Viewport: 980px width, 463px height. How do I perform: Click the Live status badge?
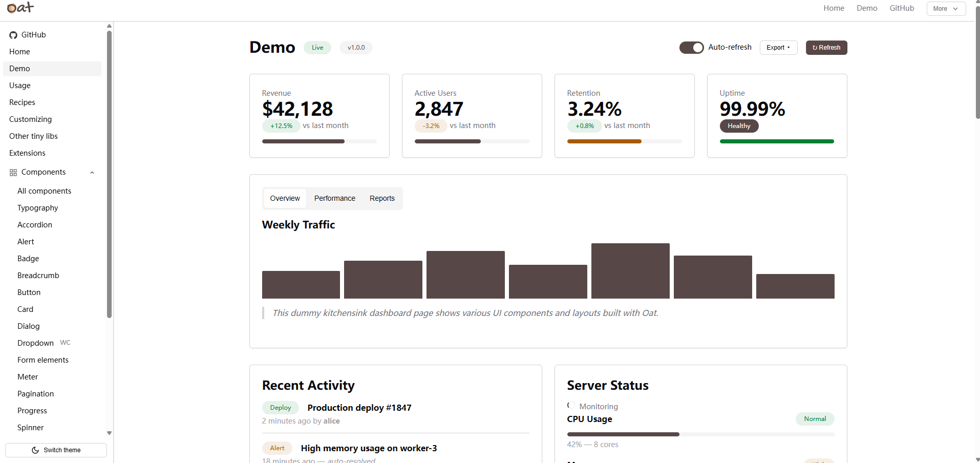(x=317, y=48)
